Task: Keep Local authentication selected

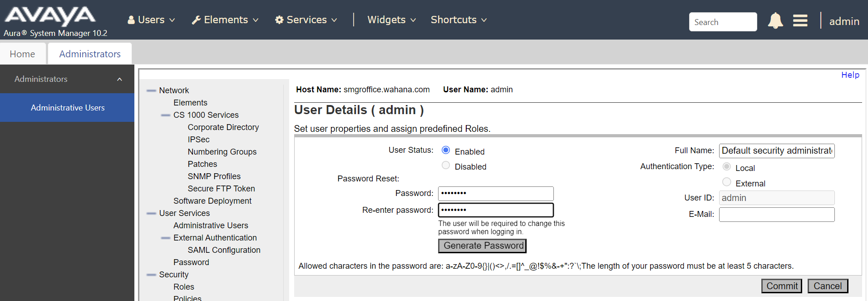Action: coord(726,166)
